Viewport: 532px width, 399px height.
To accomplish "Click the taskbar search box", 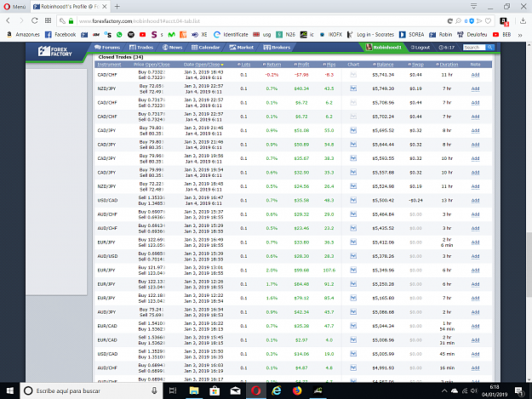I will (91, 390).
